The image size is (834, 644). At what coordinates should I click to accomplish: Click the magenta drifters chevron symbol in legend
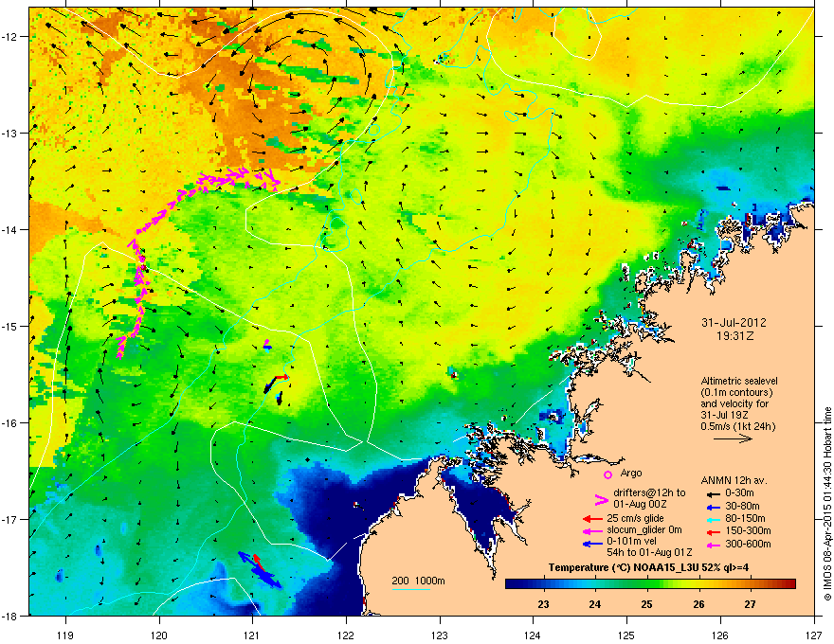601,500
